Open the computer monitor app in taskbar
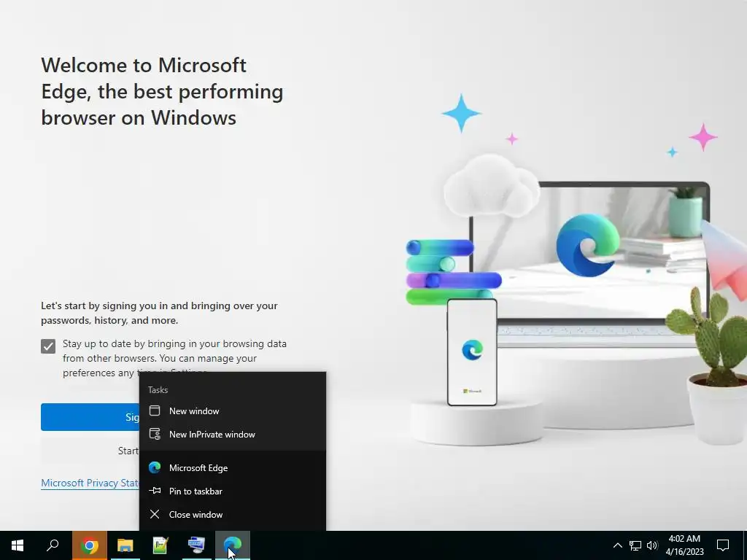Viewport: 747px width, 560px height. click(x=197, y=545)
